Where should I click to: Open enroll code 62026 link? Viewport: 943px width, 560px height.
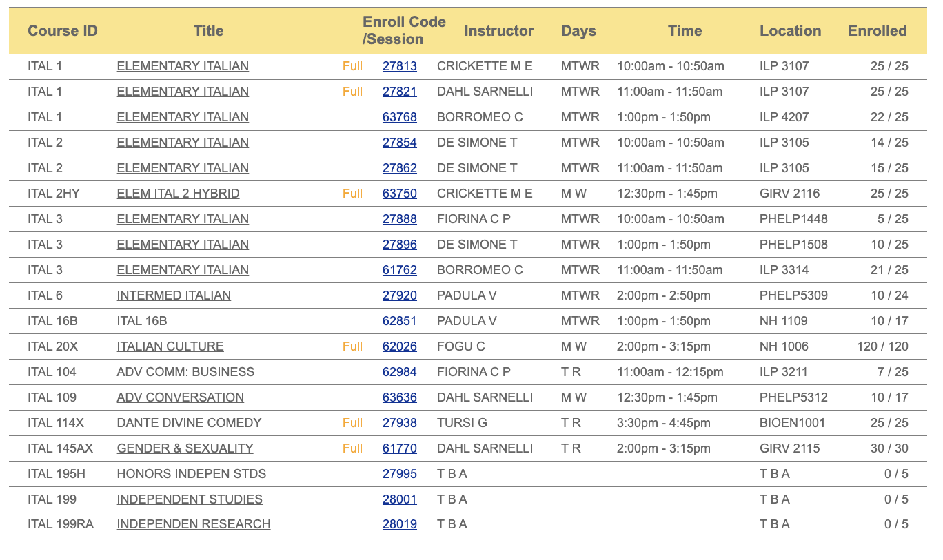pyautogui.click(x=400, y=346)
